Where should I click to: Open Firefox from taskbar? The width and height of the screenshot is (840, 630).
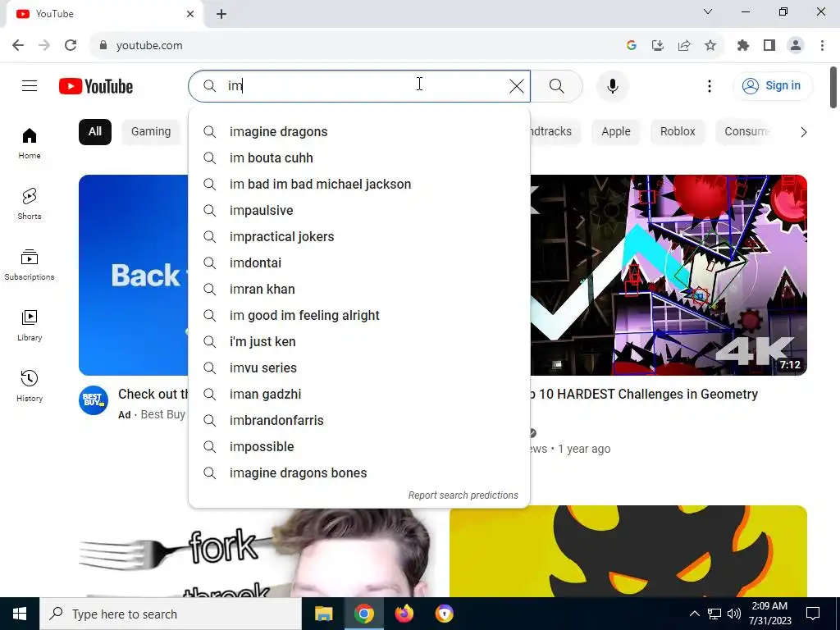[404, 614]
